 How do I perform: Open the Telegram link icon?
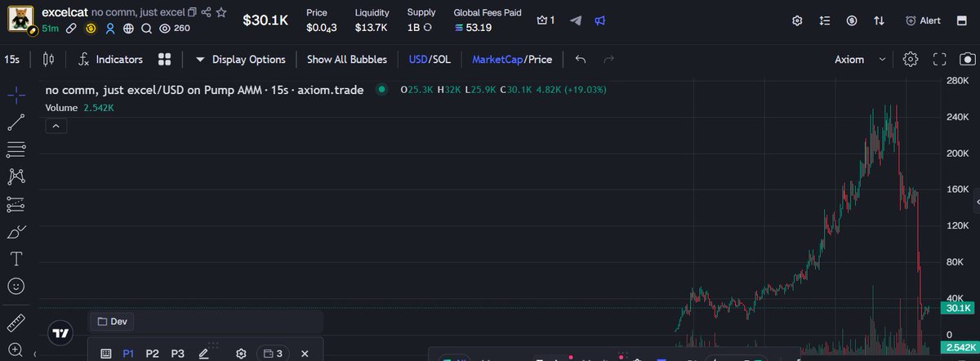[x=577, y=20]
